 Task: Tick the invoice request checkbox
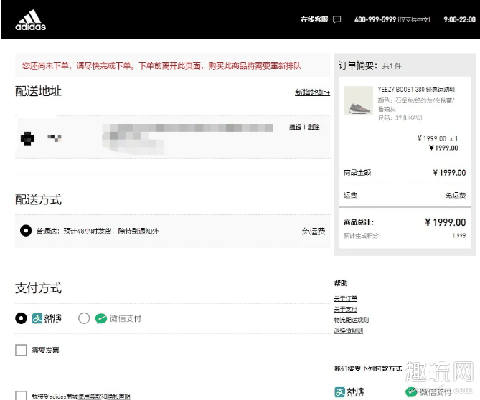pos(21,350)
